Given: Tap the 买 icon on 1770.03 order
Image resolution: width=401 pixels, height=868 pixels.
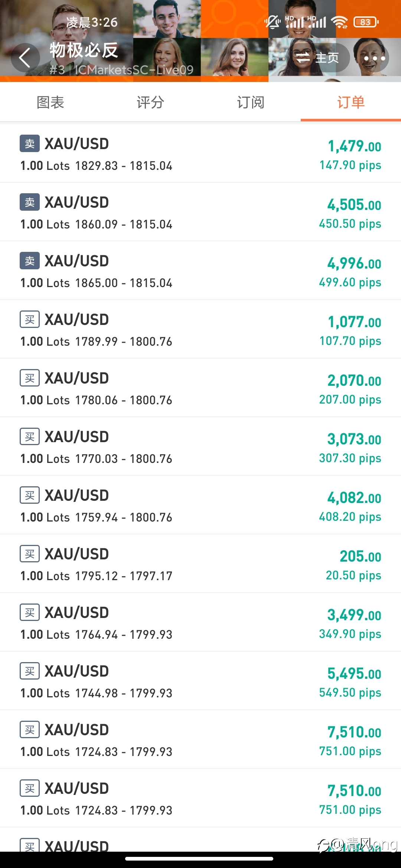Looking at the screenshot, I should [x=30, y=436].
